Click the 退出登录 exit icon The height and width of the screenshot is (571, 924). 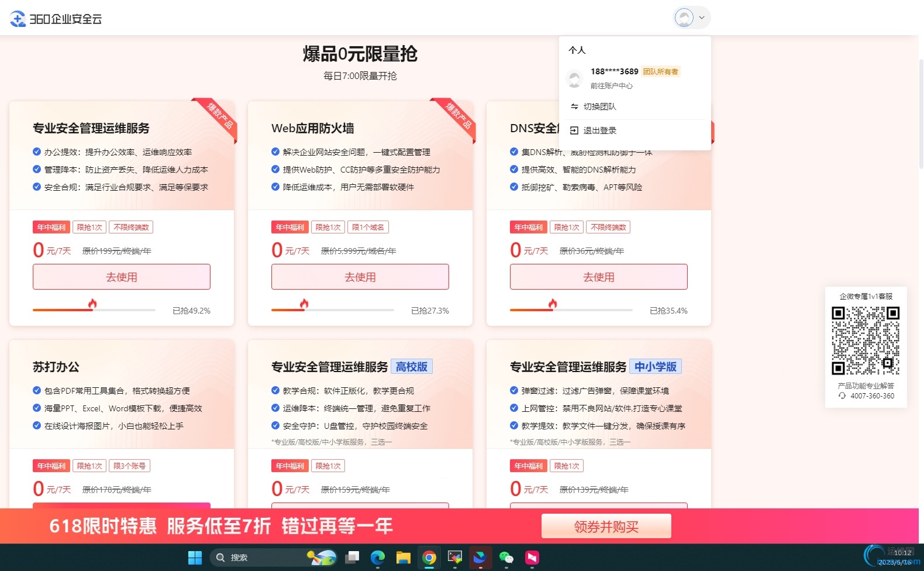[x=574, y=130]
